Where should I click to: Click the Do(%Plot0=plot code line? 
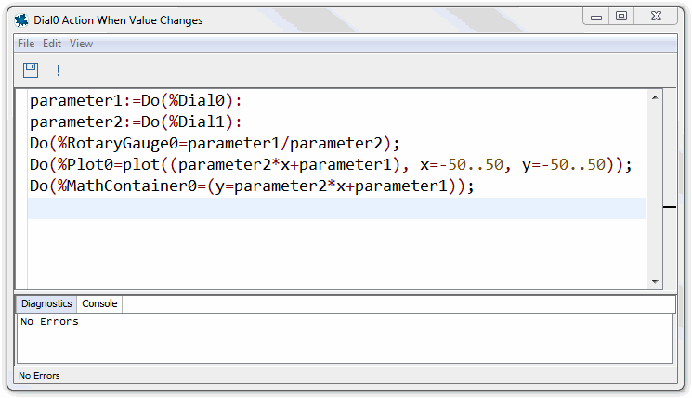point(331,165)
